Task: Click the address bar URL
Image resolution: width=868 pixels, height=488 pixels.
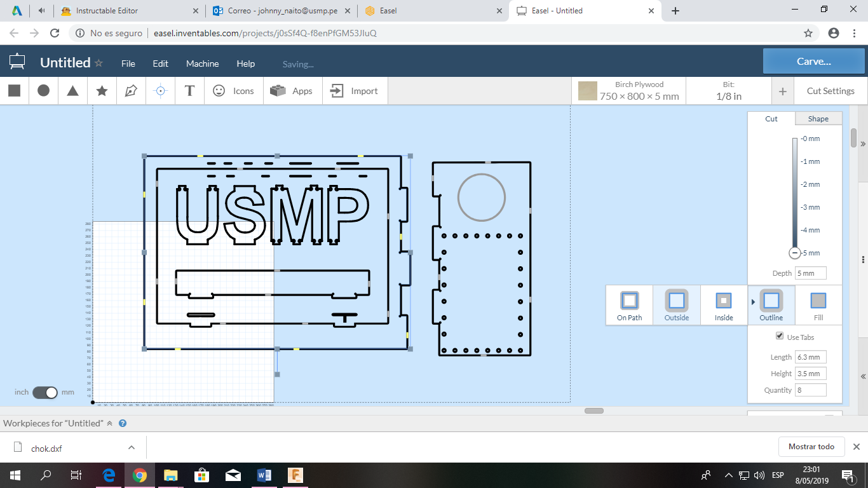Action: click(x=265, y=33)
